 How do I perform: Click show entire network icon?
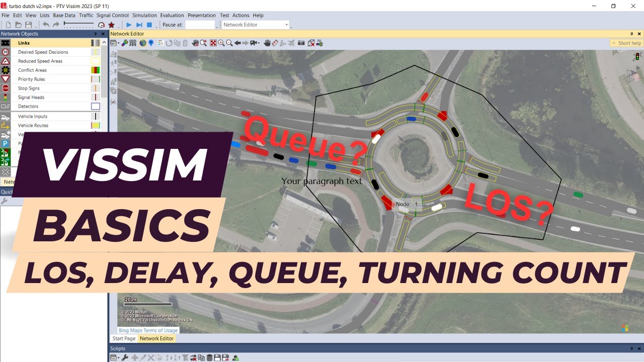tap(213, 43)
